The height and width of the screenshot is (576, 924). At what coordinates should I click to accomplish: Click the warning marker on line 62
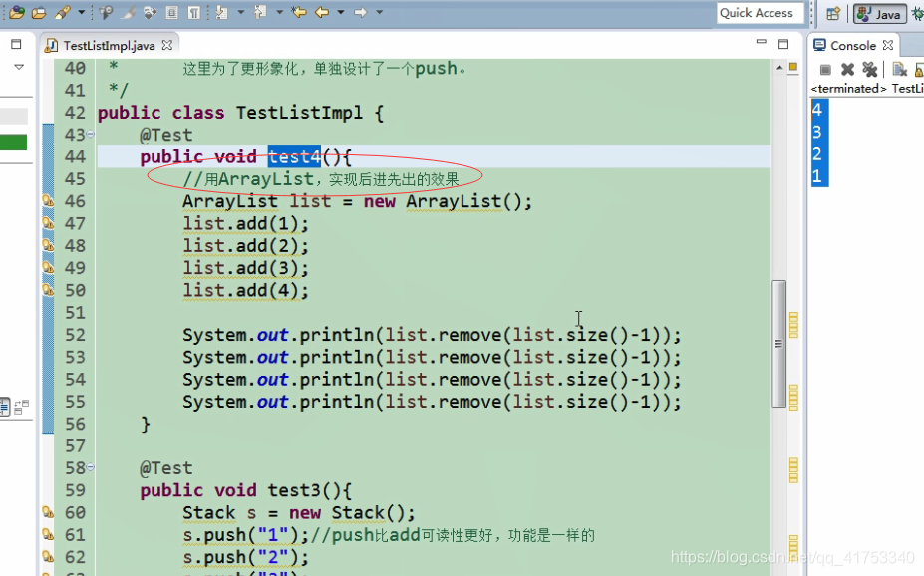pos(48,557)
